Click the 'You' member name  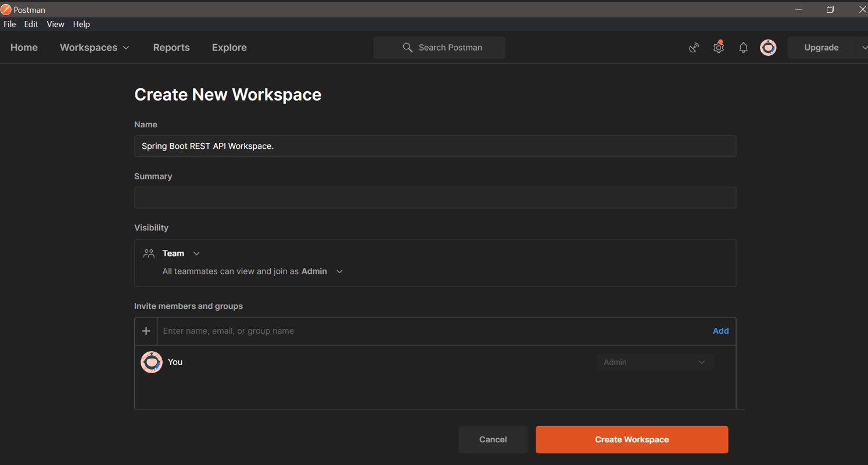(x=175, y=362)
